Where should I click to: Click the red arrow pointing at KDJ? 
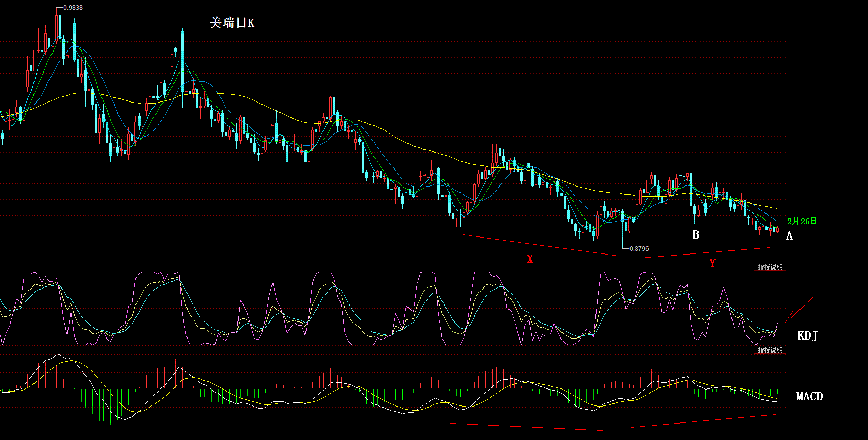(x=798, y=310)
